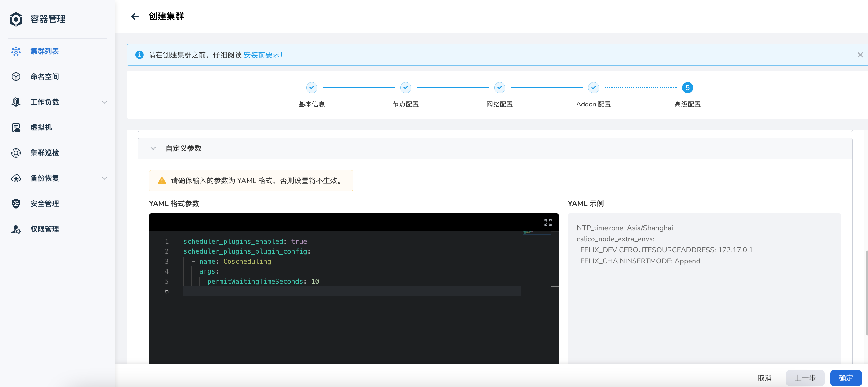Click the back arrow beside 创建集群

135,16
